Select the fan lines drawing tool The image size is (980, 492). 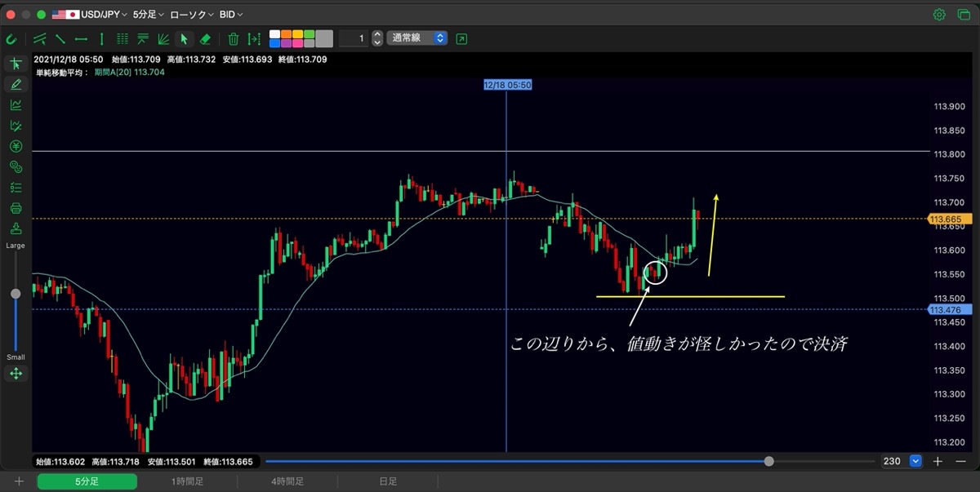(163, 38)
